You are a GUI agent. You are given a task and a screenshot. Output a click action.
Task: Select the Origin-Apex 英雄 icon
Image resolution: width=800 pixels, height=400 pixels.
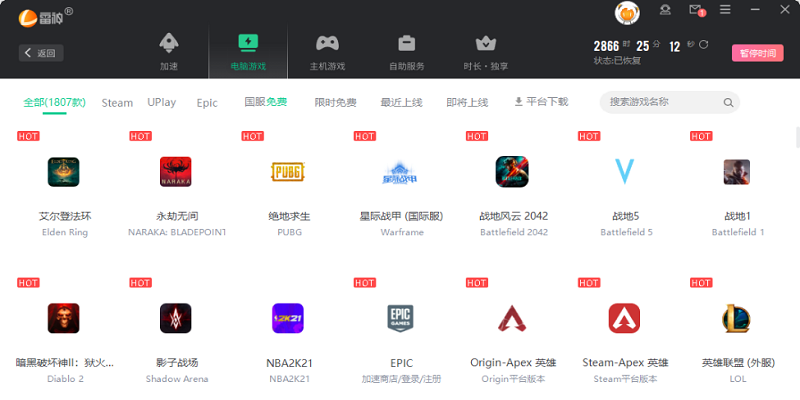[512, 318]
